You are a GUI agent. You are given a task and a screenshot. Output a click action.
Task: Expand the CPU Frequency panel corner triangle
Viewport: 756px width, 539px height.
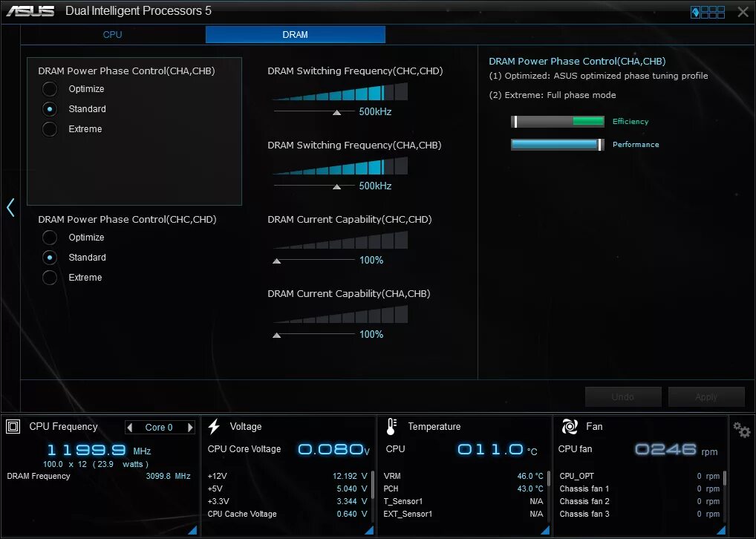click(192, 530)
